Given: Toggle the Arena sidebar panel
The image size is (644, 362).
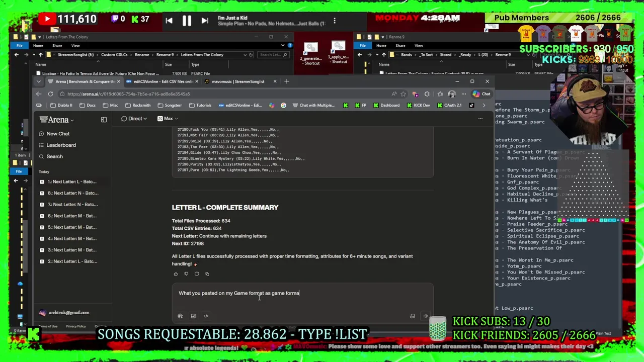Looking at the screenshot, I should click(x=104, y=120).
